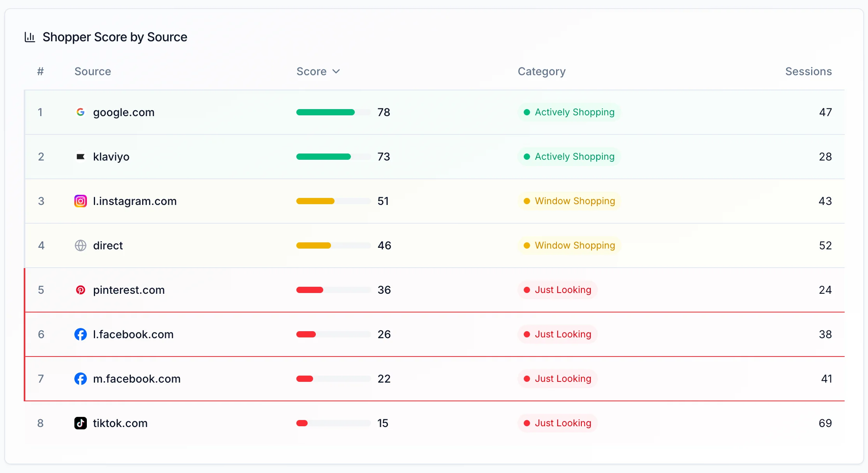Click the Actively Shopping badge for google.com
868x473 pixels.
(569, 112)
